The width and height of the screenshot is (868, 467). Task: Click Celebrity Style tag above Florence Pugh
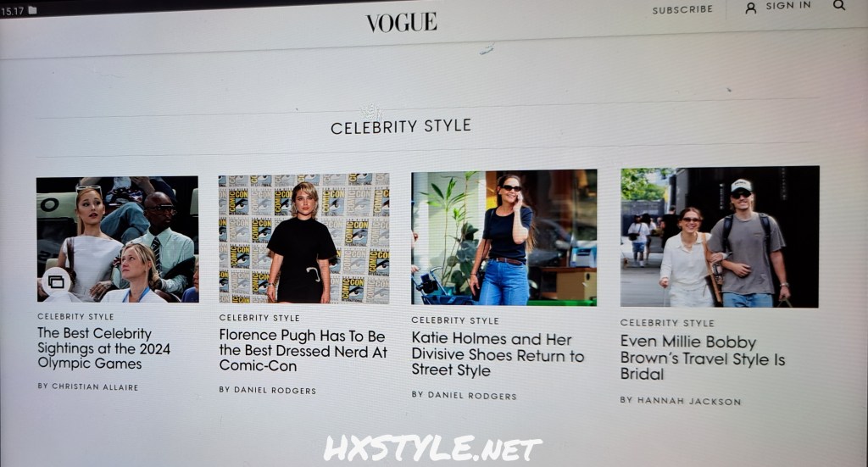click(x=259, y=318)
